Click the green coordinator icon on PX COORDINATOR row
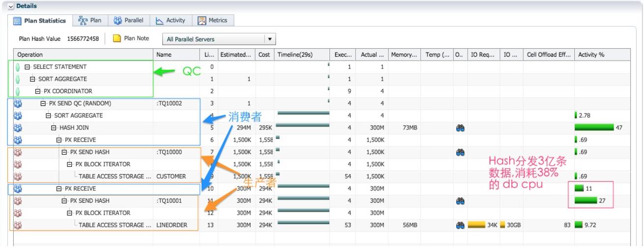 pos(18,91)
